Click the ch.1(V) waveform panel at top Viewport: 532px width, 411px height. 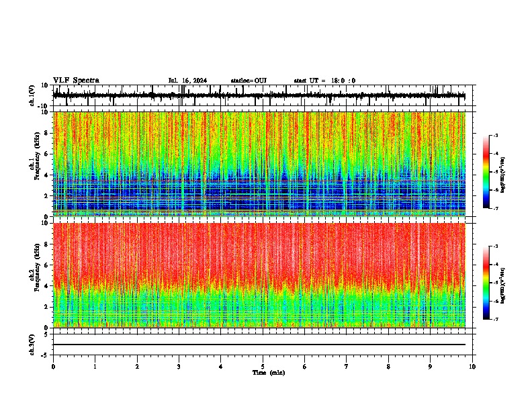pyautogui.click(x=262, y=95)
